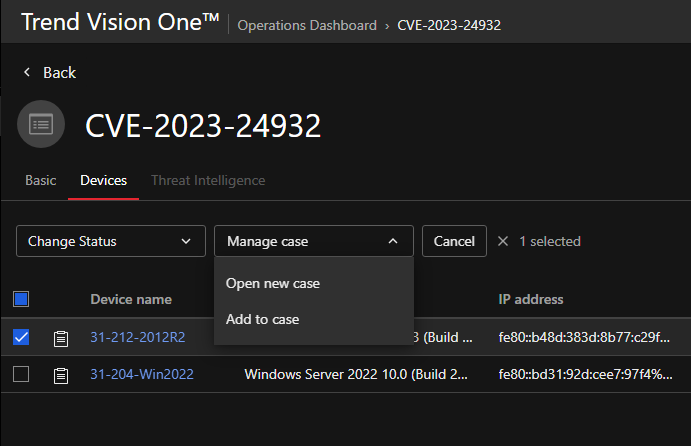This screenshot has height=446, width=691.
Task: Go to Operations Dashboard breadcrumb
Action: pos(307,25)
